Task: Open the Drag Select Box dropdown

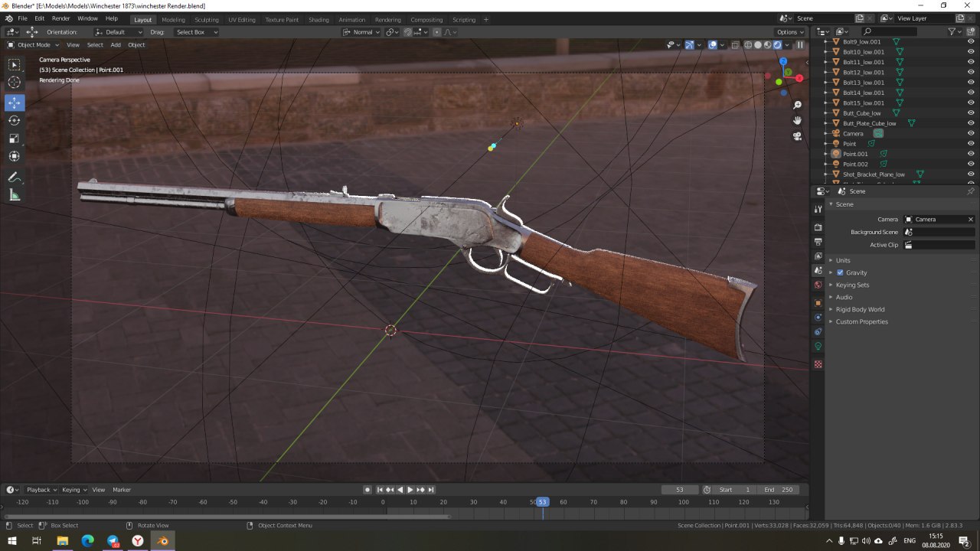Action: tap(196, 32)
